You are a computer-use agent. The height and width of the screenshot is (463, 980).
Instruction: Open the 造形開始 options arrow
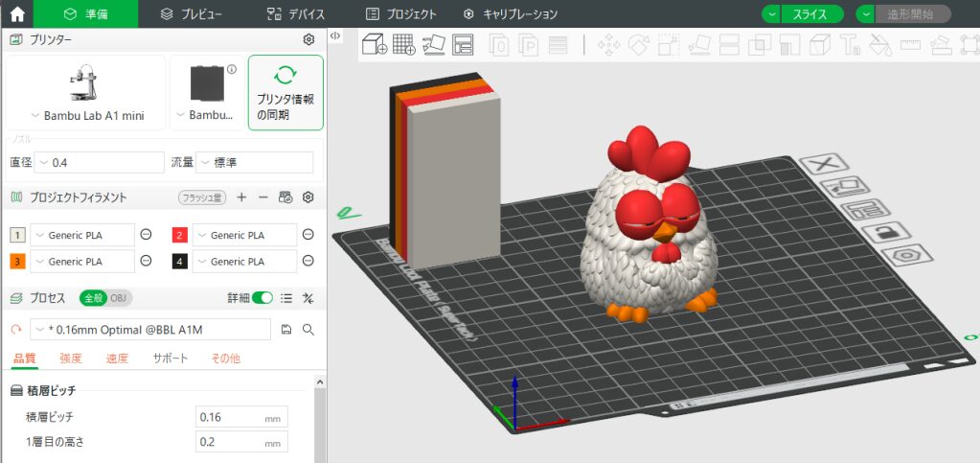coord(866,13)
